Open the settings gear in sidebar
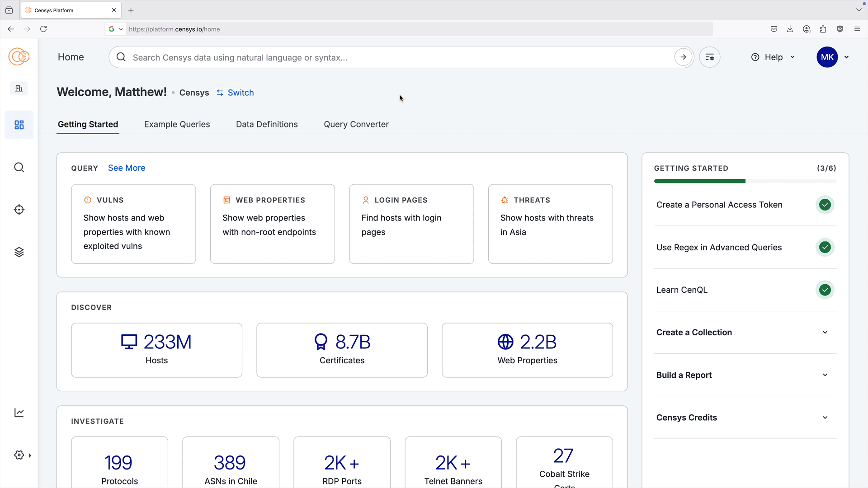Image resolution: width=868 pixels, height=488 pixels. (19, 455)
